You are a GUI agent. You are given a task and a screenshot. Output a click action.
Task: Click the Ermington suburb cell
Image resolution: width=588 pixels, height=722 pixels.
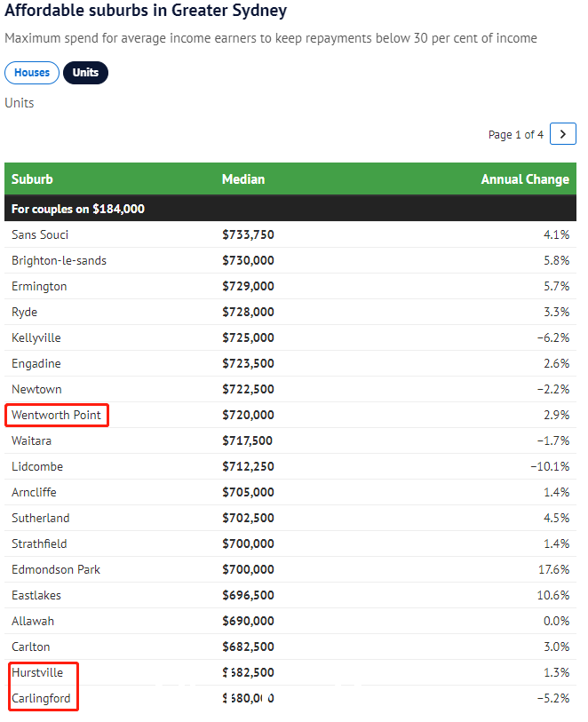click(39, 287)
